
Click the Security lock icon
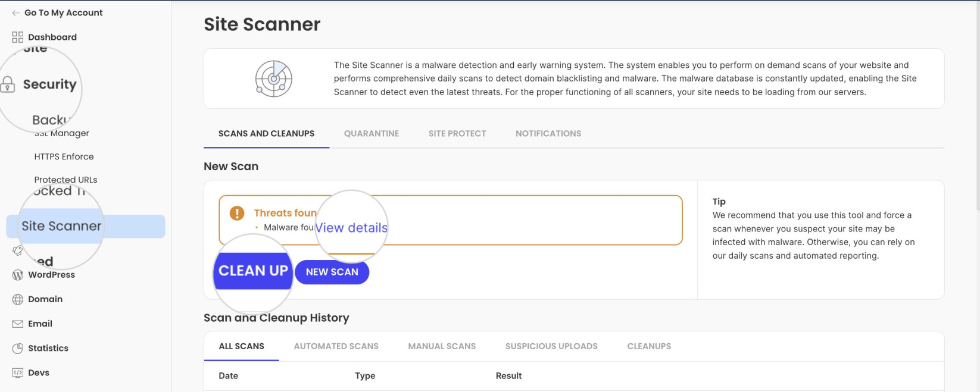(8, 84)
